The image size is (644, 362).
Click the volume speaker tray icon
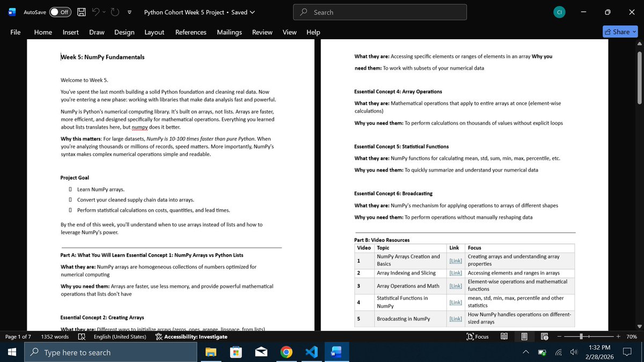tap(574, 352)
